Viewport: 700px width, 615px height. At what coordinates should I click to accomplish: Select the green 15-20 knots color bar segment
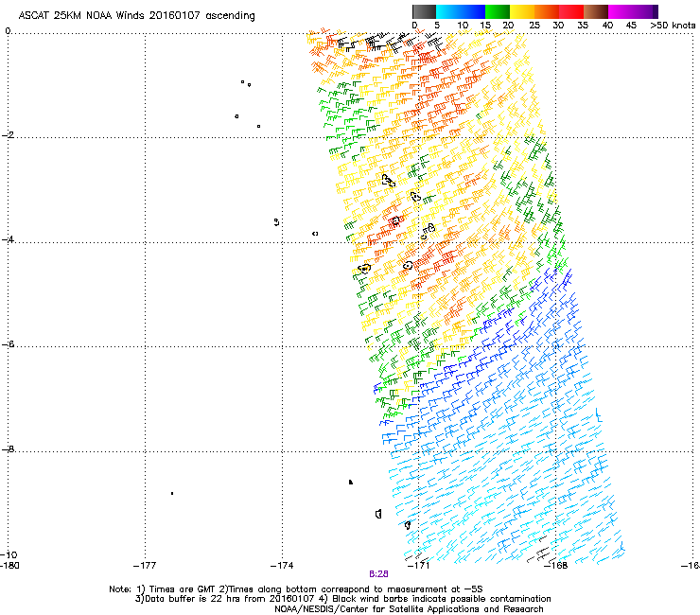(498, 11)
